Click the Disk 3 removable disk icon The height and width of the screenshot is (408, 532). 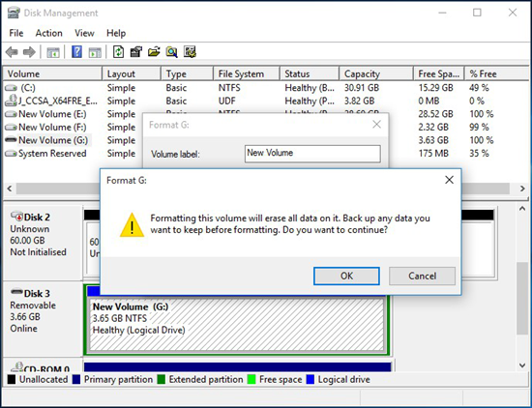16,291
